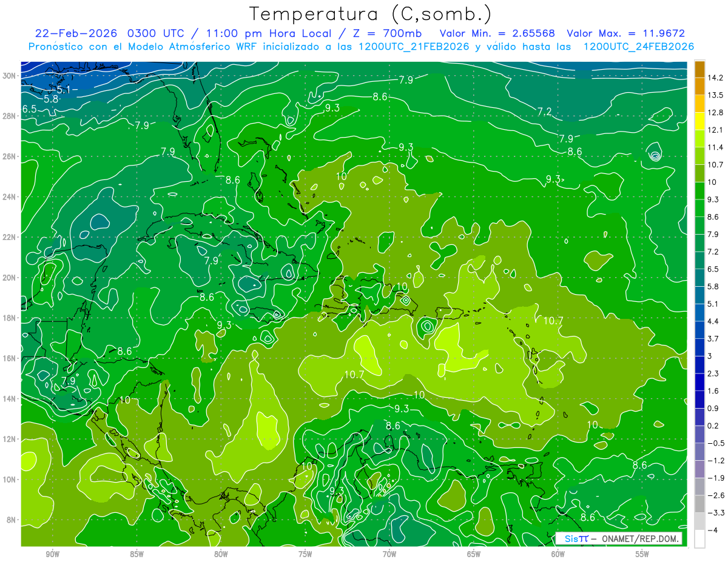Click the dark orange swatch above 14.2
Screen dimensions: 728x562
tap(699, 69)
